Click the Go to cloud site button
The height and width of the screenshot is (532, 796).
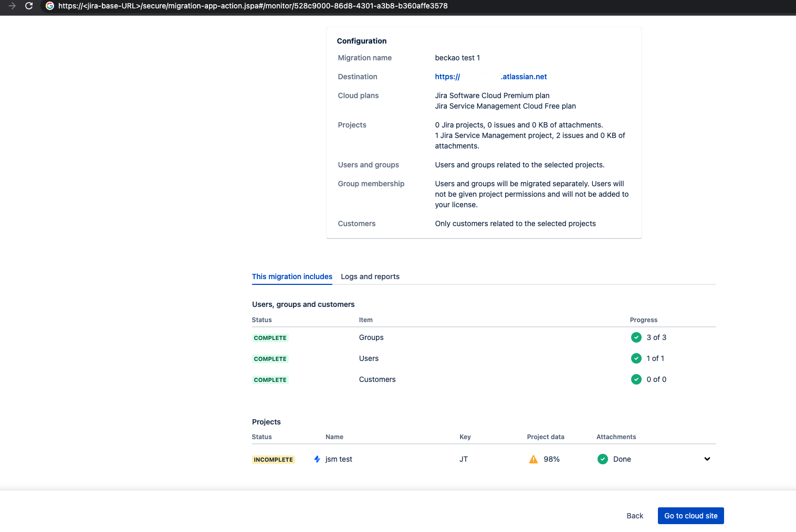[x=691, y=516]
